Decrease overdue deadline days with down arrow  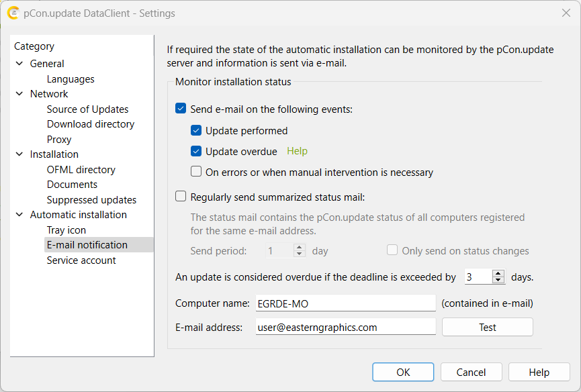click(x=498, y=280)
